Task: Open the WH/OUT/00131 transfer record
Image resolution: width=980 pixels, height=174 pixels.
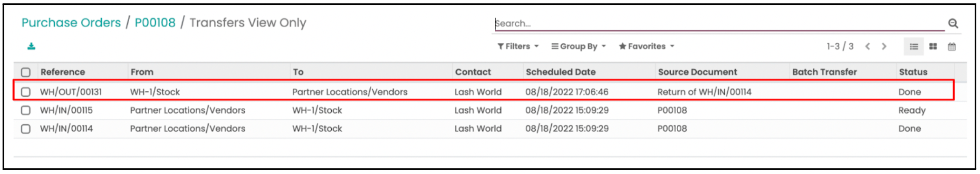Action: click(x=71, y=92)
